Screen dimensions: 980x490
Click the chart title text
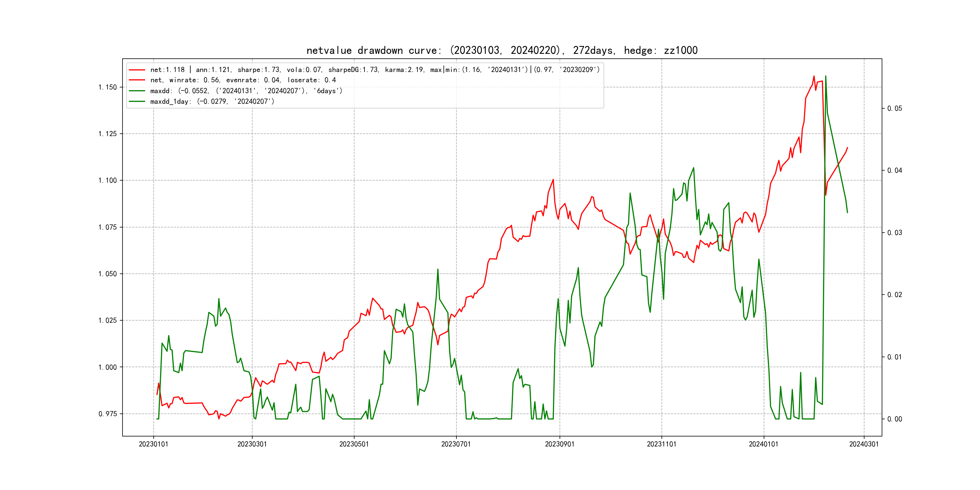[502, 51]
